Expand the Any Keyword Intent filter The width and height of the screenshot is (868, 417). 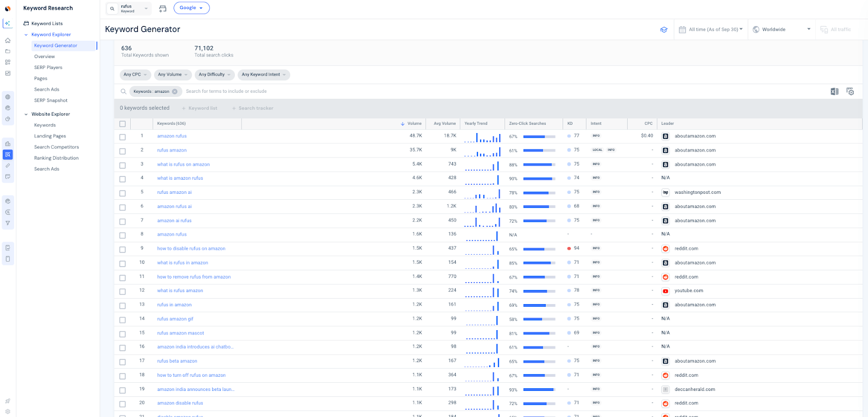(x=264, y=74)
